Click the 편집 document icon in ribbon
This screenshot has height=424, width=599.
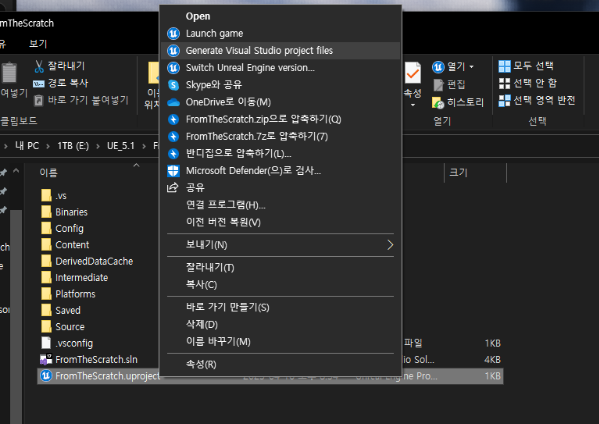(x=438, y=84)
